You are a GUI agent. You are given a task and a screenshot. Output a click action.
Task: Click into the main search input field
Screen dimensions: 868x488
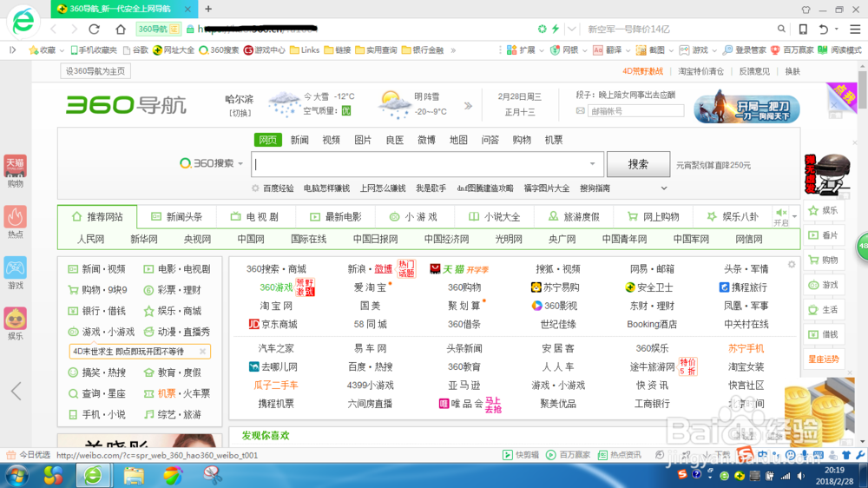pyautogui.click(x=426, y=164)
